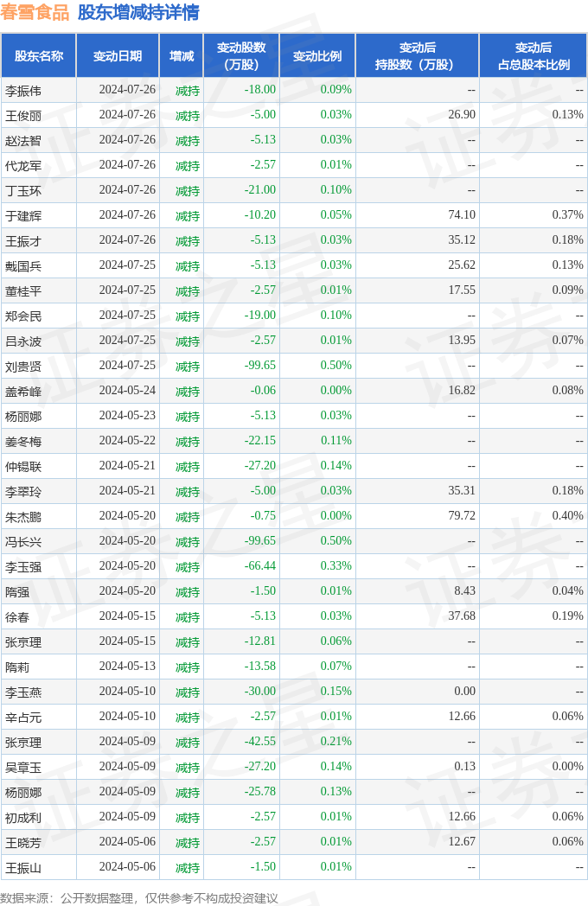Click the -21.00 share change value
Image resolution: width=588 pixels, height=906 pixels.
click(260, 189)
